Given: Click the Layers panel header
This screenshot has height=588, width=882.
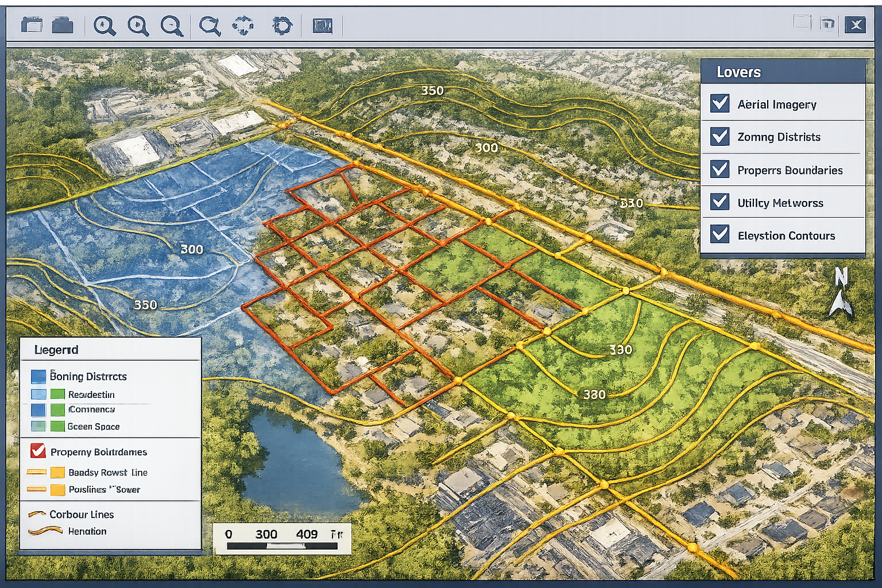Looking at the screenshot, I should [740, 72].
